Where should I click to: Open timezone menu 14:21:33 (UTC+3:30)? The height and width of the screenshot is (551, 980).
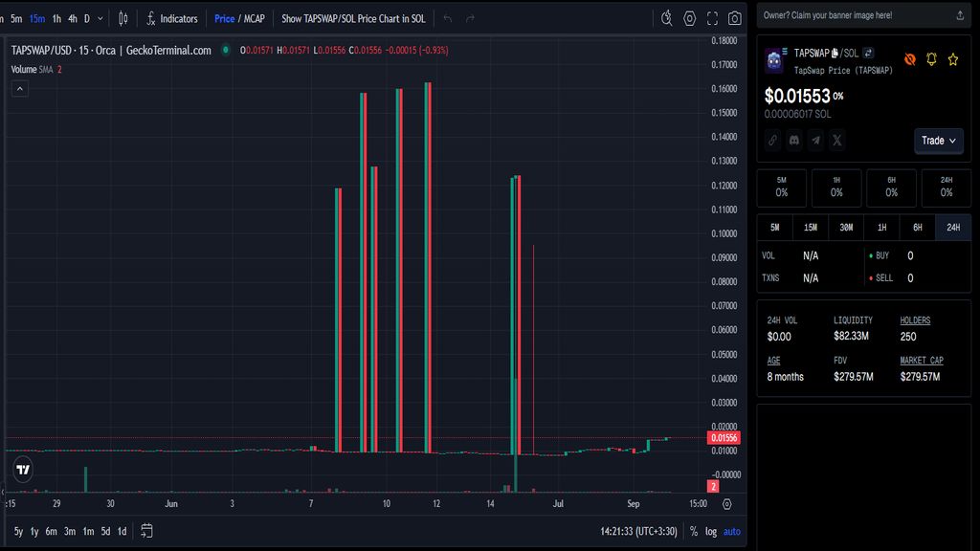coord(638,532)
